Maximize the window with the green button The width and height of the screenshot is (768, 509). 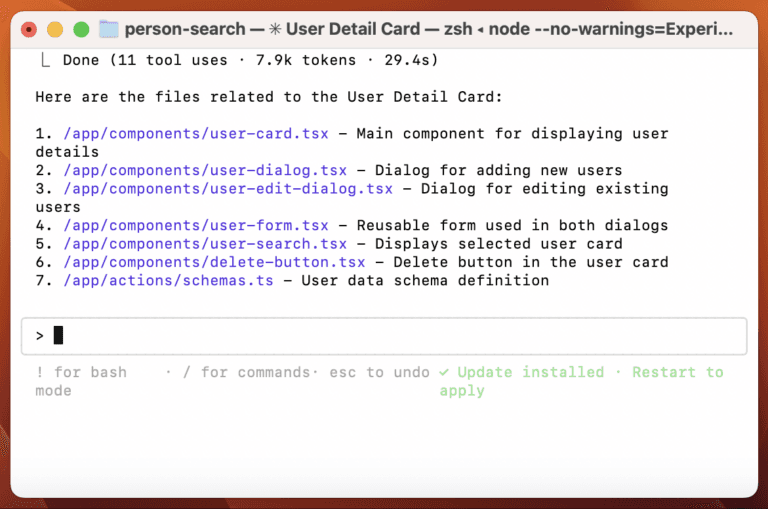81,30
